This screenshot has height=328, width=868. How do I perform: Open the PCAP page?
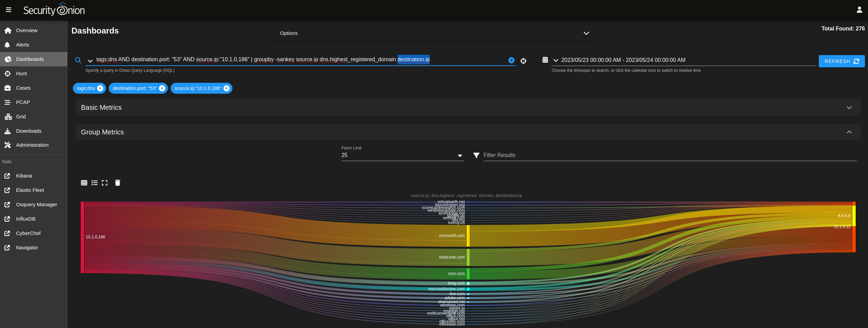(x=34, y=102)
